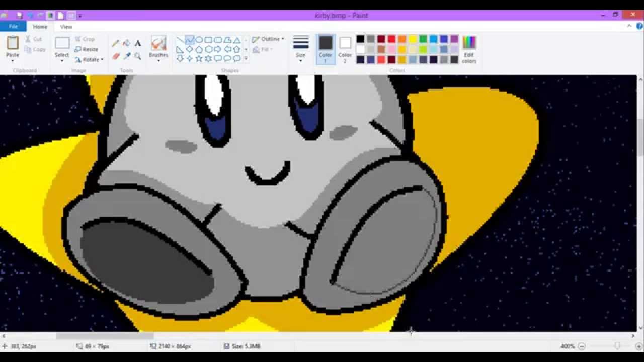
Task: Choose the Cloud callout shape
Action: click(237, 59)
